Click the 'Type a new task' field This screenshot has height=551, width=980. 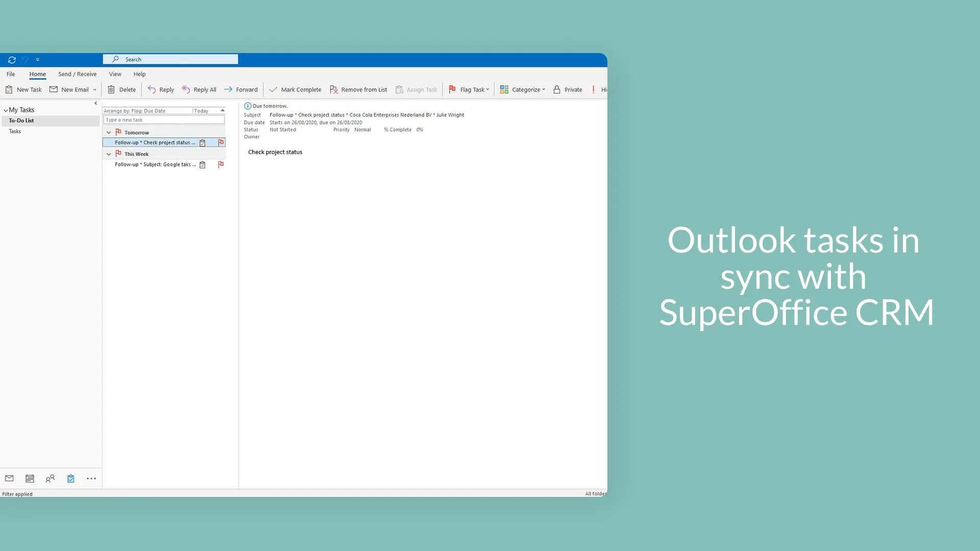pos(164,120)
